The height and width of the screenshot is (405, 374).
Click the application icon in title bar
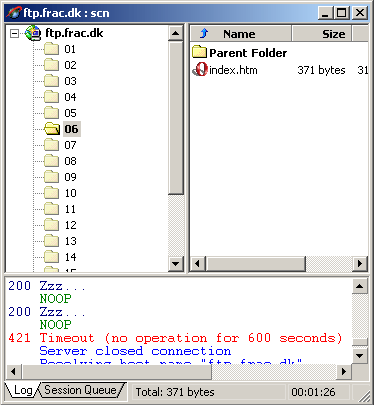(x=14, y=13)
